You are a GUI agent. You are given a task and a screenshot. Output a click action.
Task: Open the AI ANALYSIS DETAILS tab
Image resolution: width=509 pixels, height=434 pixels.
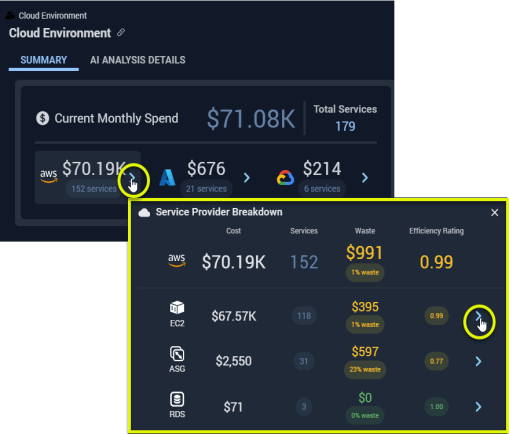click(138, 60)
